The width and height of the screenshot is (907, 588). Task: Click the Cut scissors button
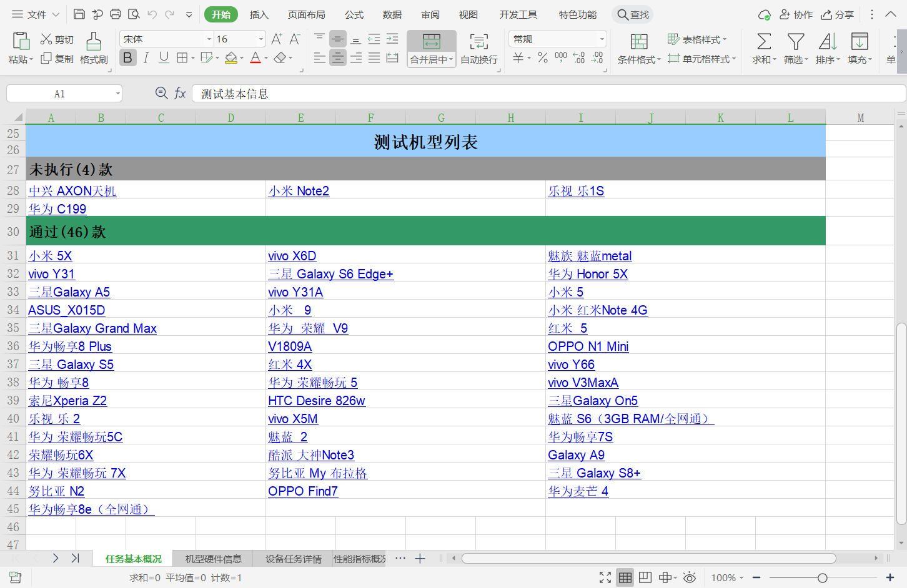coord(57,39)
